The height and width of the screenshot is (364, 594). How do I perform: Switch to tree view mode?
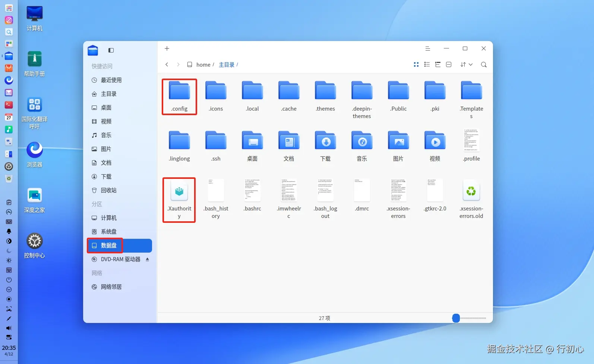click(438, 64)
